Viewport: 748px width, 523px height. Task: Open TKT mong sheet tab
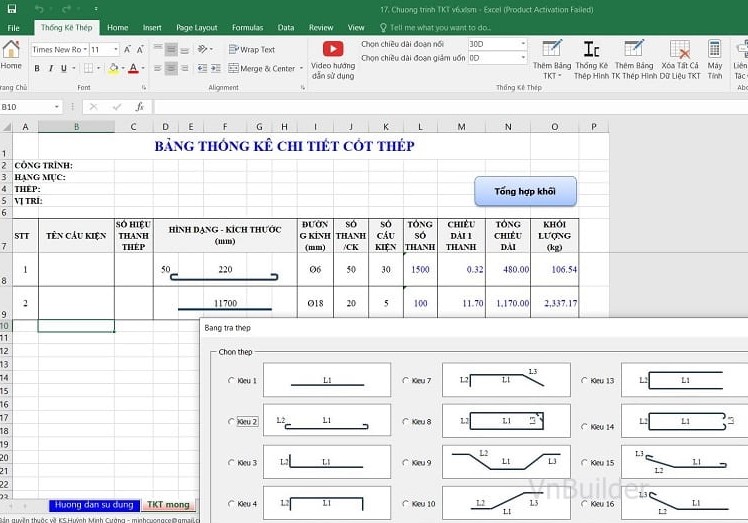[168, 505]
